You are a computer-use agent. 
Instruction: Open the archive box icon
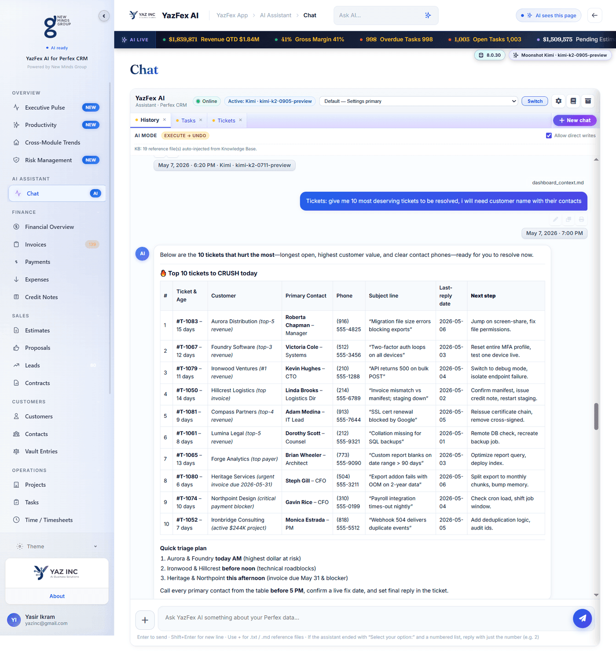(x=588, y=101)
